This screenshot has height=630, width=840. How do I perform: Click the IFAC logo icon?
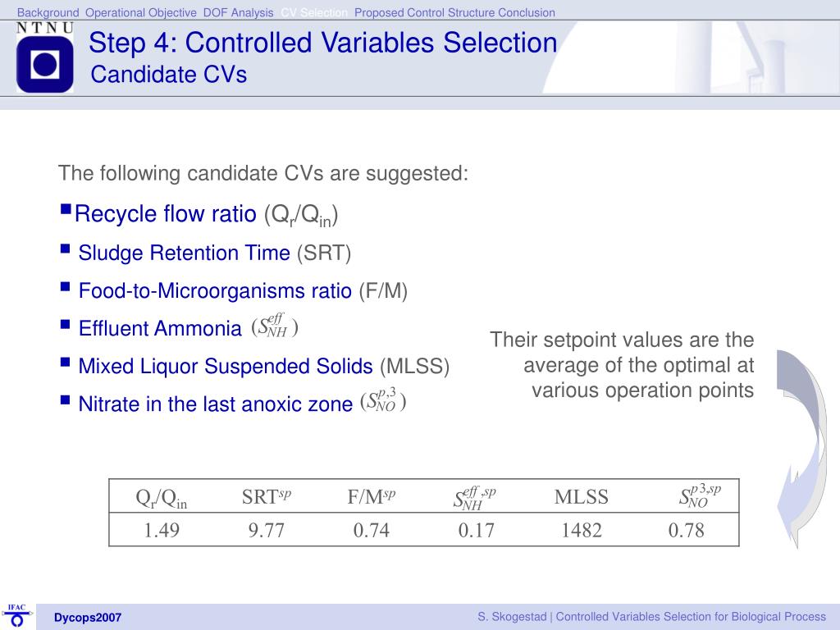click(x=17, y=614)
